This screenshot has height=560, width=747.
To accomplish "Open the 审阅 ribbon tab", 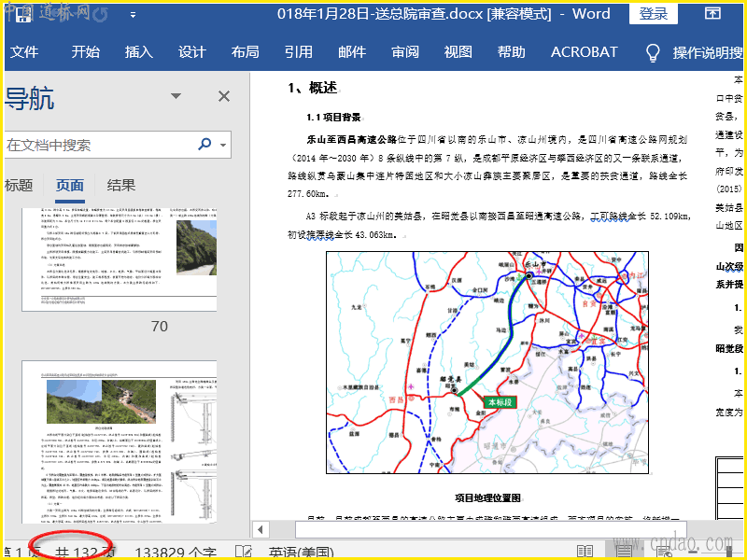I will 405,52.
